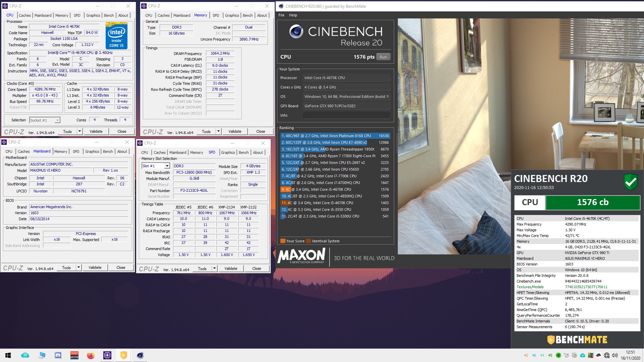Click the Cinebench sphere logo
The width and height of the screenshot is (644, 362).
coord(297,32)
